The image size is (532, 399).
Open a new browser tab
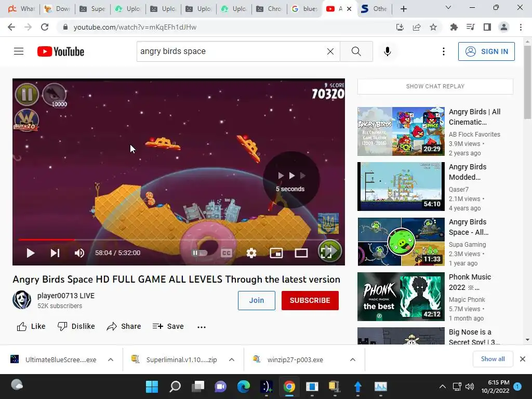(x=403, y=9)
